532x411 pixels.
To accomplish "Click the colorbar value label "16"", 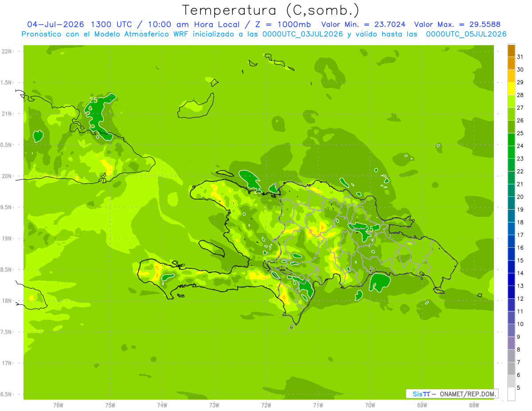I will pyautogui.click(x=521, y=248).
